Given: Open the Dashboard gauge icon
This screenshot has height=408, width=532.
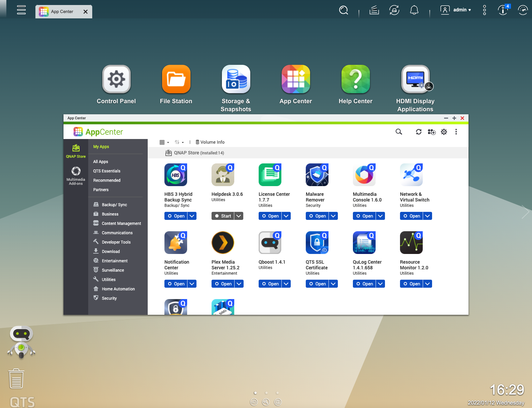Looking at the screenshot, I should tap(523, 10).
